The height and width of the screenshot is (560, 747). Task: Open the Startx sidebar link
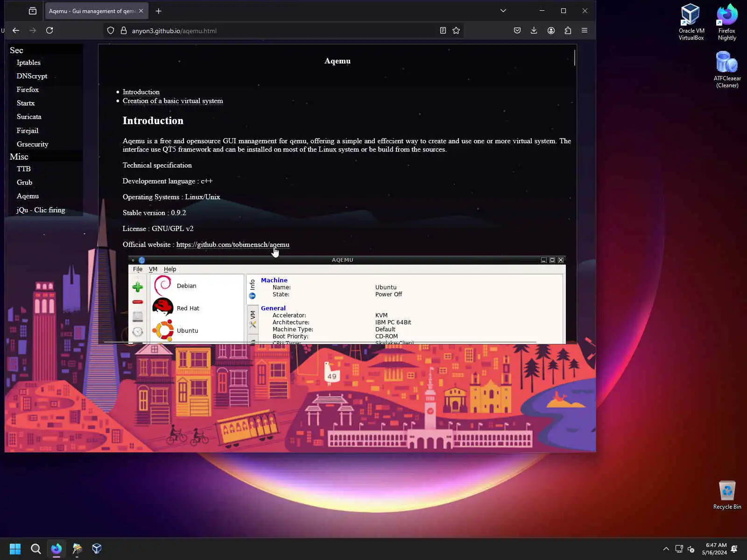click(x=26, y=103)
